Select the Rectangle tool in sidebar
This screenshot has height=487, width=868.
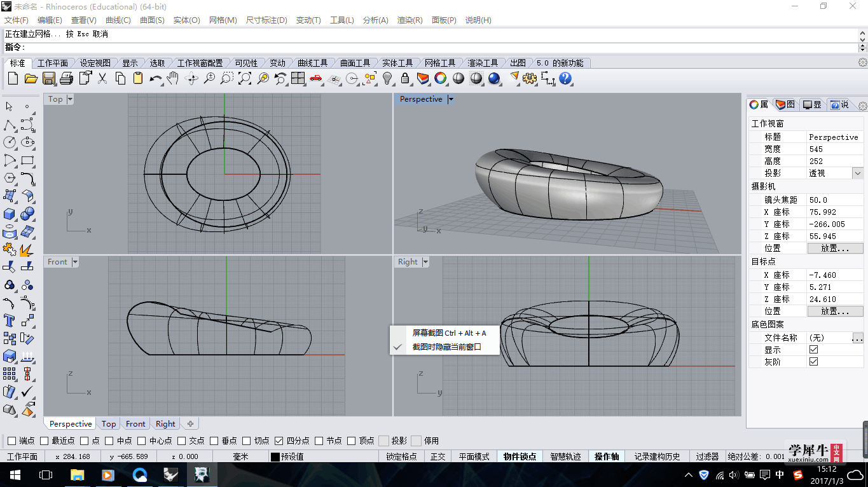tap(27, 160)
